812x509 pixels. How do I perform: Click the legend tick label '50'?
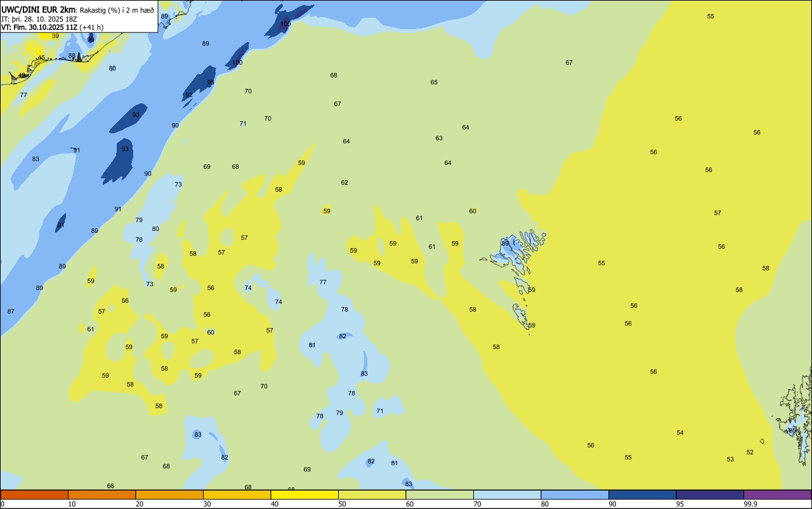click(x=342, y=504)
